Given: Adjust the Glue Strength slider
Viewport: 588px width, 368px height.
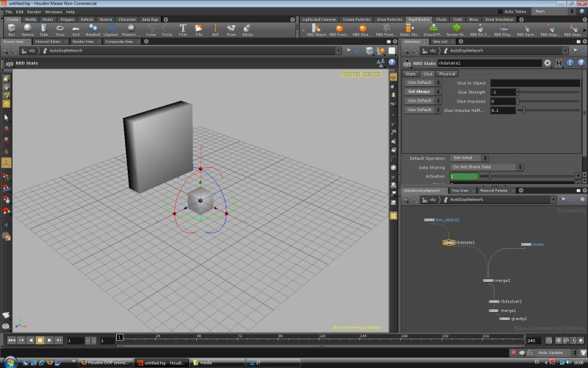Looking at the screenshot, I should pos(548,92).
